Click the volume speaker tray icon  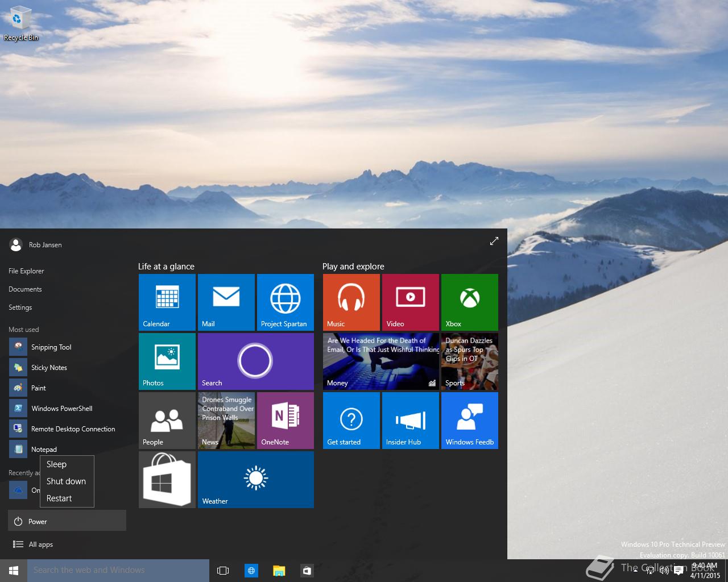(x=664, y=571)
